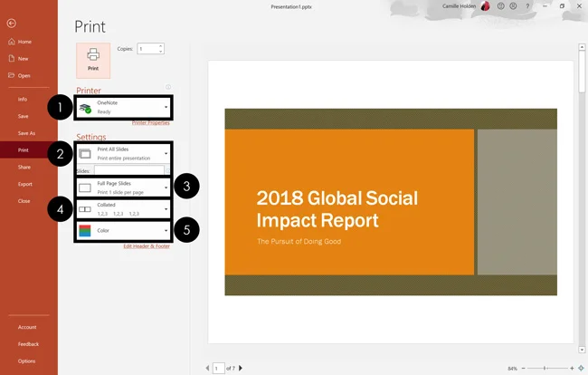Image resolution: width=588 pixels, height=375 pixels.
Task: Open the Color mode dropdown
Action: pos(123,230)
